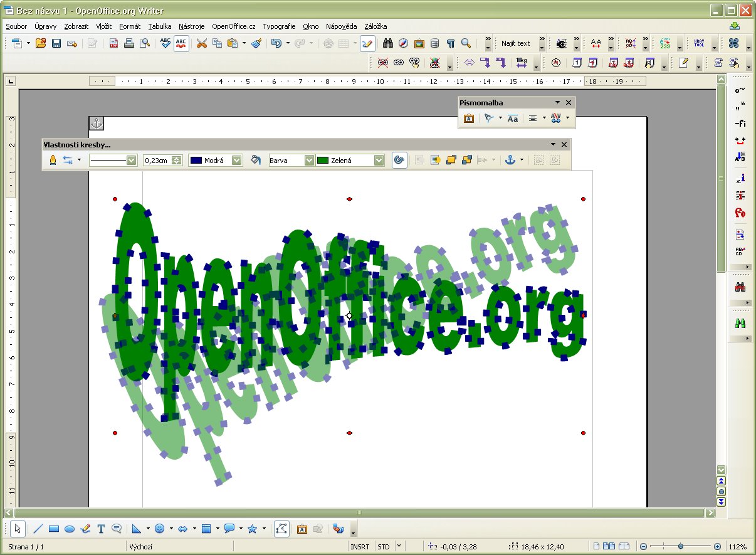Click the Open file folder icon
The image size is (756, 555).
[x=41, y=43]
